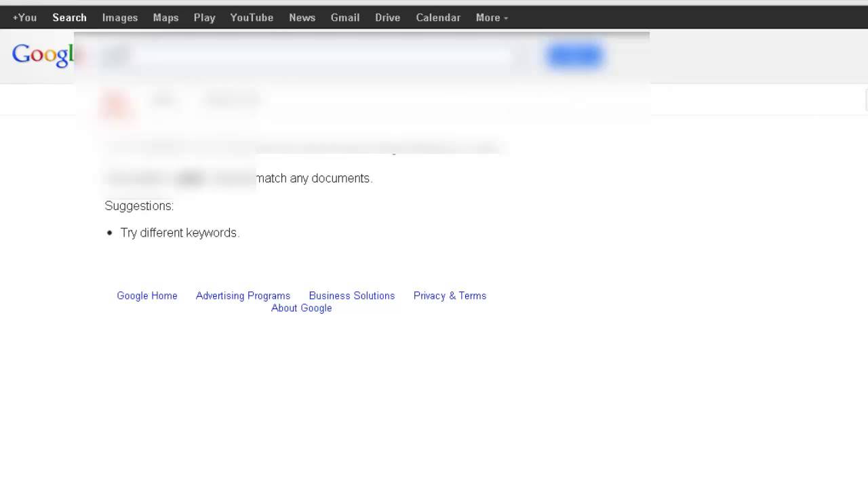Viewport: 868px width, 488px height.
Task: Select Search in the top navigation bar
Action: [69, 18]
